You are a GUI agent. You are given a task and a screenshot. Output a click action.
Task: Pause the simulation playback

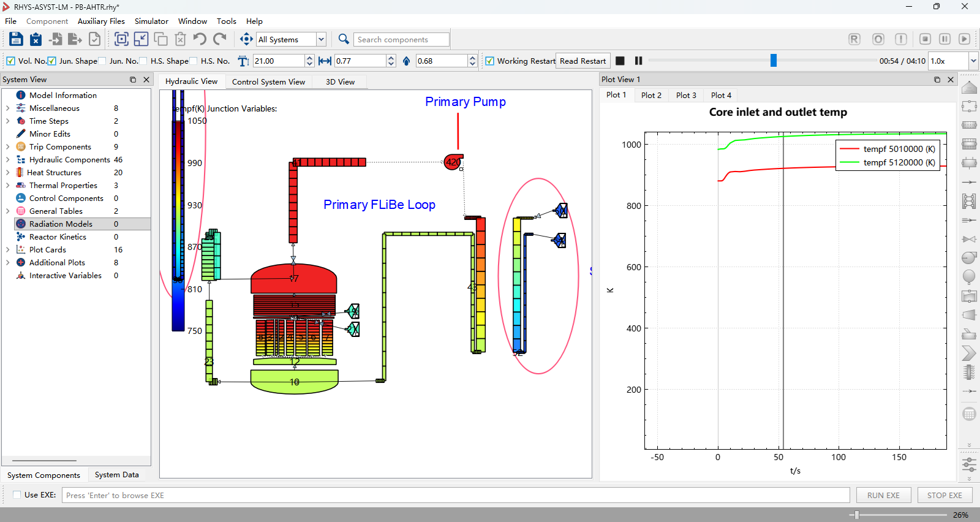pos(638,61)
